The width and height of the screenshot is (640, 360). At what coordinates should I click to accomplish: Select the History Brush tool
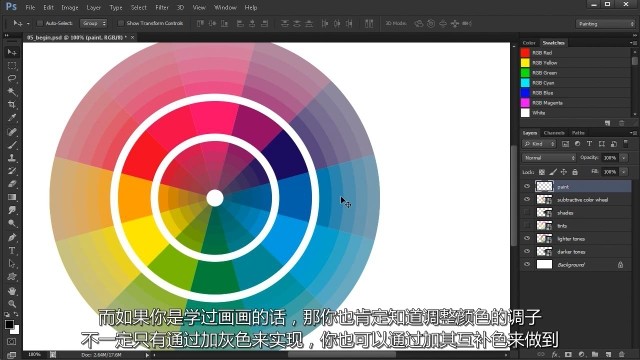[x=12, y=171]
